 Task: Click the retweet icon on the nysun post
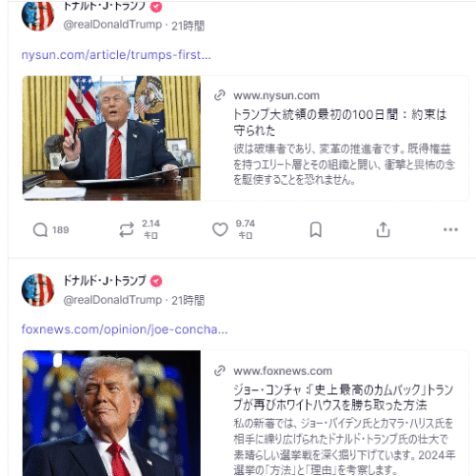point(127,229)
